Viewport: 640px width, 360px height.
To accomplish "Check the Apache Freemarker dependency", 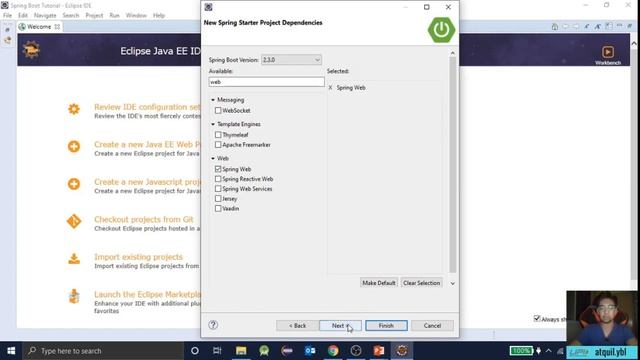I will [x=218, y=144].
